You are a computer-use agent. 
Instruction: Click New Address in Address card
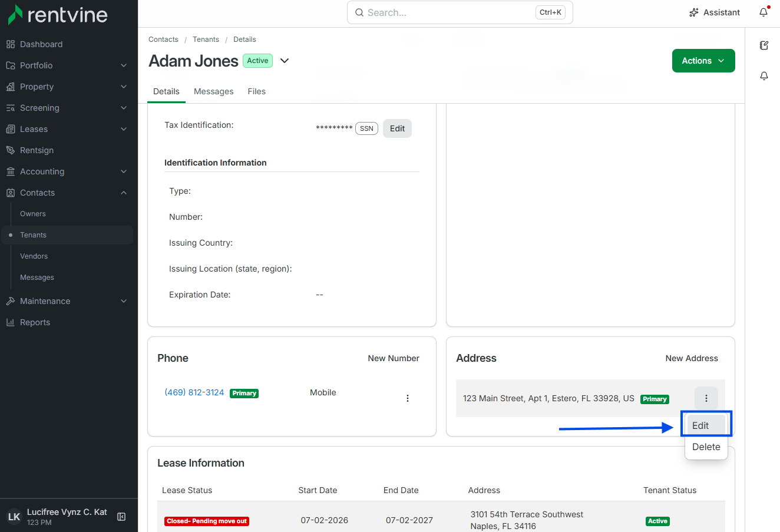tap(692, 358)
